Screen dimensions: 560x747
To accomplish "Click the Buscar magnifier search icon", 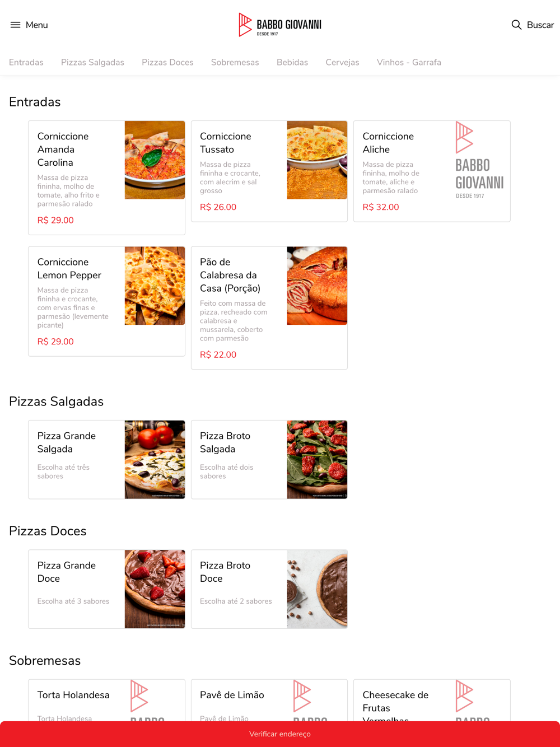I will pos(516,25).
